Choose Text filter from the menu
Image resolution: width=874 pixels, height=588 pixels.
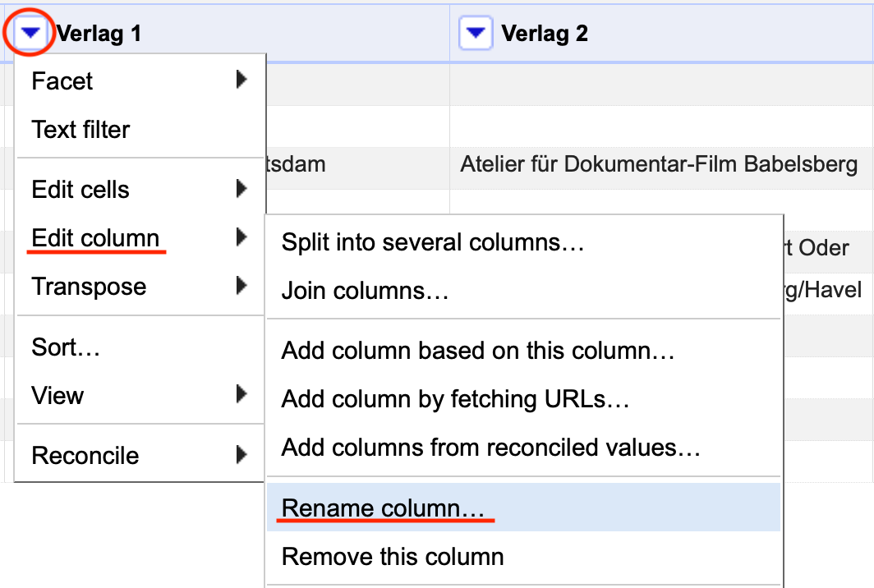81,130
